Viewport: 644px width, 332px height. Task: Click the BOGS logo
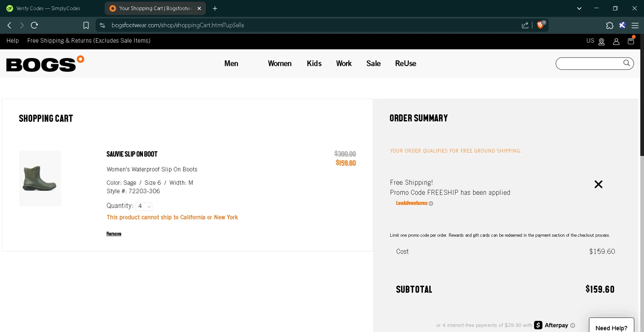45,63
